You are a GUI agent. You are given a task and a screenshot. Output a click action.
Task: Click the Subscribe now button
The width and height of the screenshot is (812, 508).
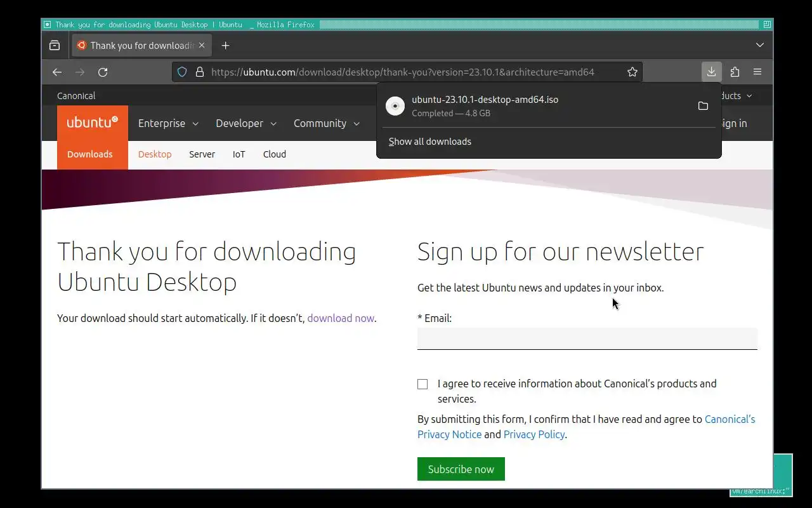[461, 469]
